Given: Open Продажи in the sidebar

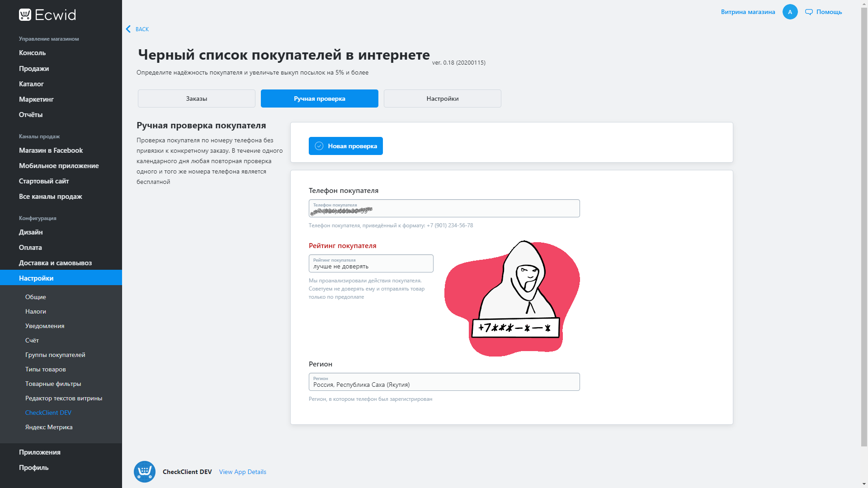Looking at the screenshot, I should pos(34,69).
